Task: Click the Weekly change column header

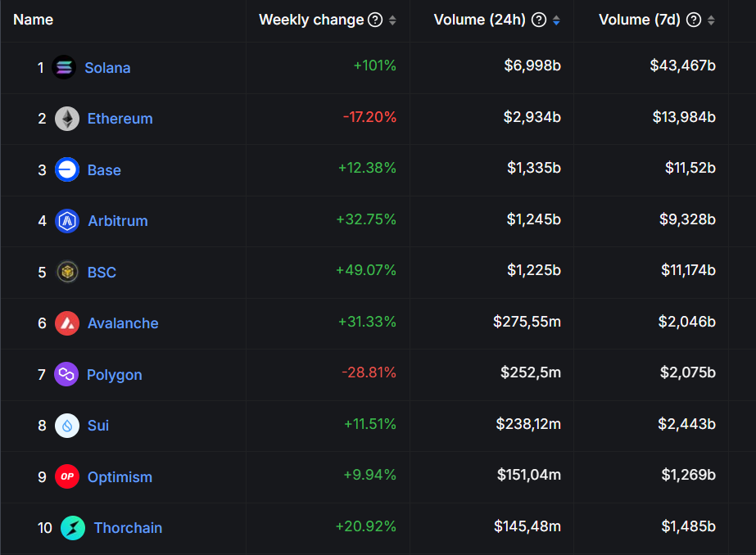Action: coord(311,20)
